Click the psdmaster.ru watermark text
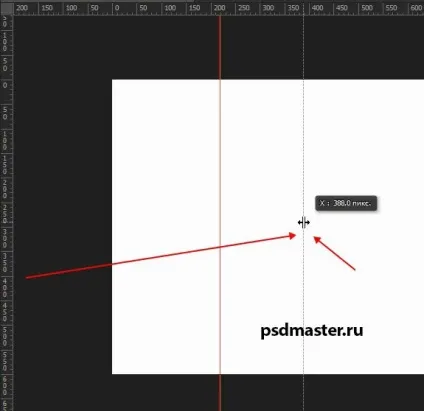Screen dimensions: 424x411 coord(312,331)
